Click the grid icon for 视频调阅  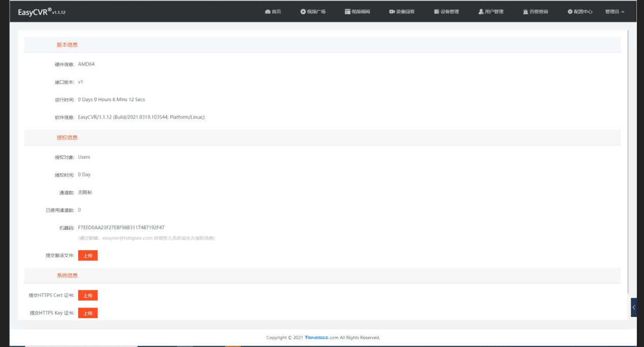348,12
